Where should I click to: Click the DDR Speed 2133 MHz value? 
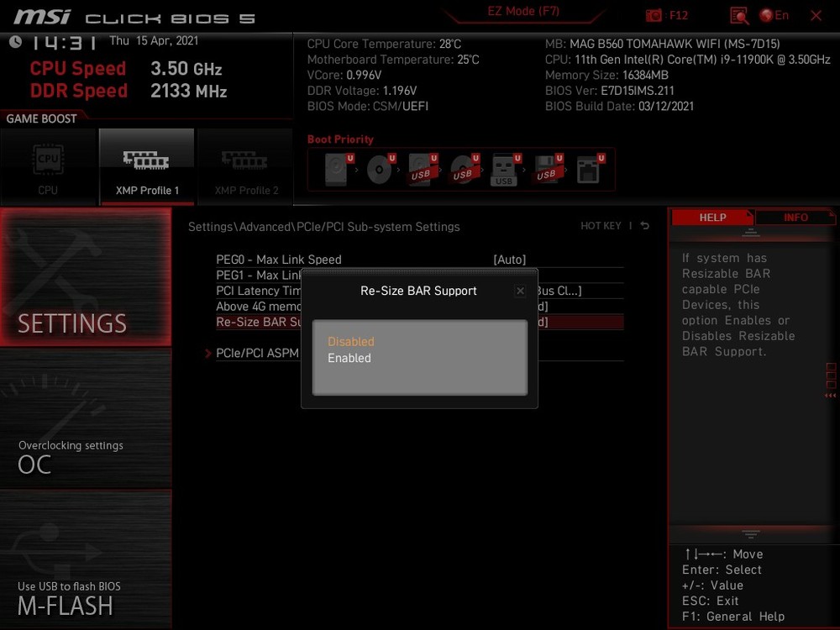tap(188, 91)
